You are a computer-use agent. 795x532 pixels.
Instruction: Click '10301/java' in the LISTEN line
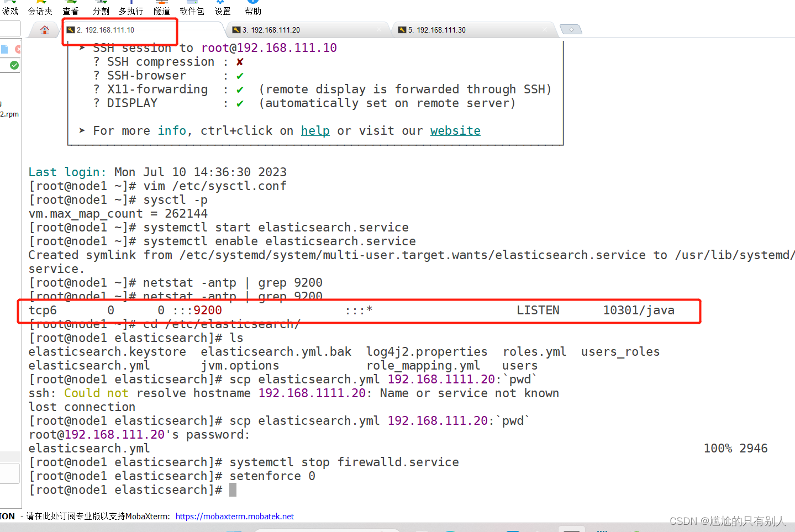click(x=639, y=310)
